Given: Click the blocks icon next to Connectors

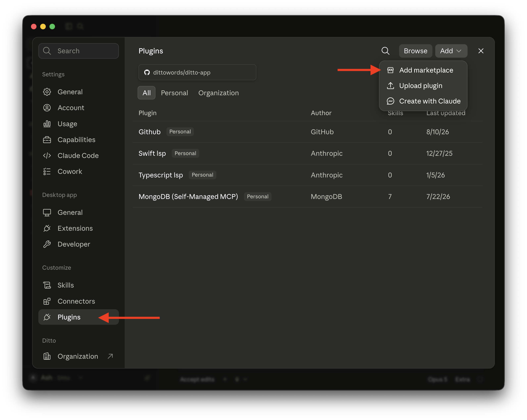Looking at the screenshot, I should [x=47, y=301].
